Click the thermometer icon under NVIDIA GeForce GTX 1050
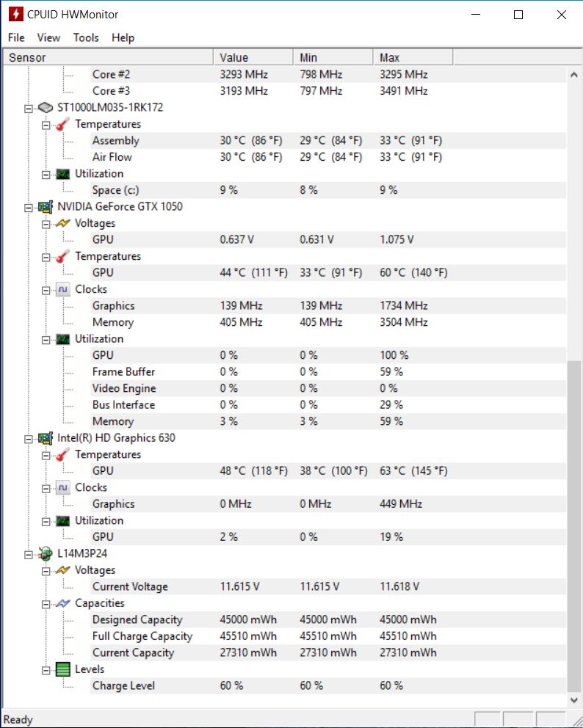Viewport: 583px width, 728px height. [63, 256]
